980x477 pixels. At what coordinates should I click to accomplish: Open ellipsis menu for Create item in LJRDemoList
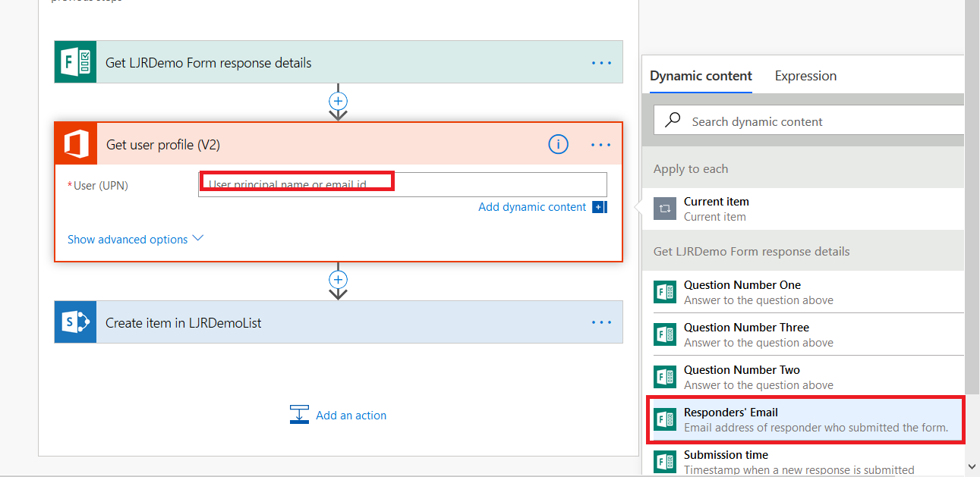click(x=601, y=322)
